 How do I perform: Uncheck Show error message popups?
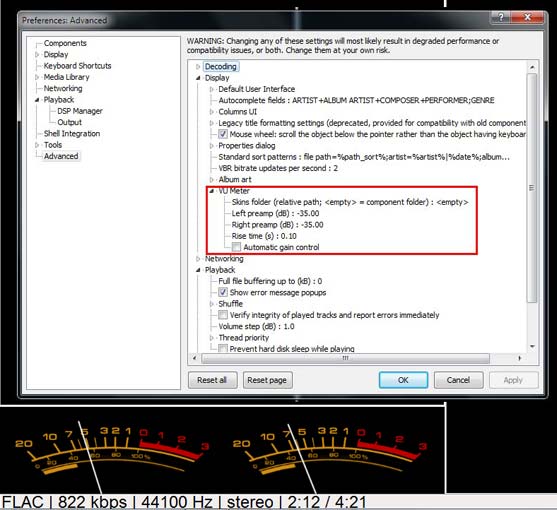(x=223, y=292)
